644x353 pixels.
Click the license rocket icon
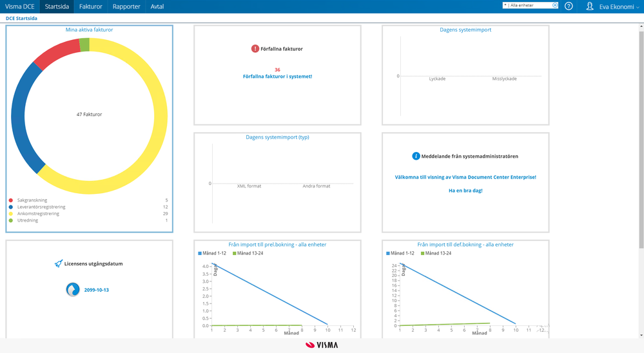click(59, 263)
